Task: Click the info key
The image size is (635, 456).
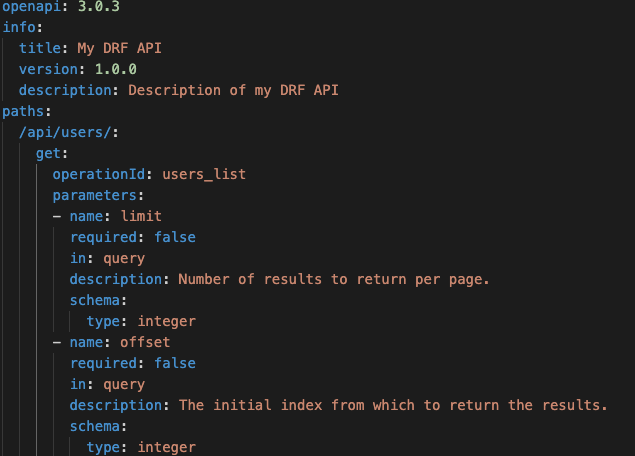Action: point(19,27)
